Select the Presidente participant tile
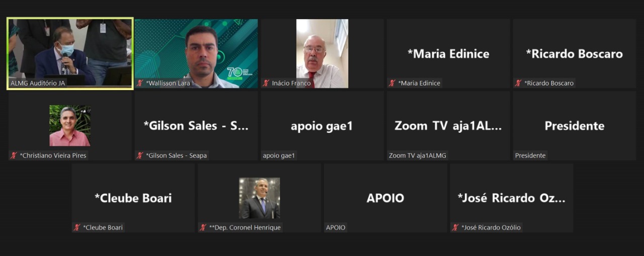The height and width of the screenshot is (256, 644). pyautogui.click(x=574, y=126)
